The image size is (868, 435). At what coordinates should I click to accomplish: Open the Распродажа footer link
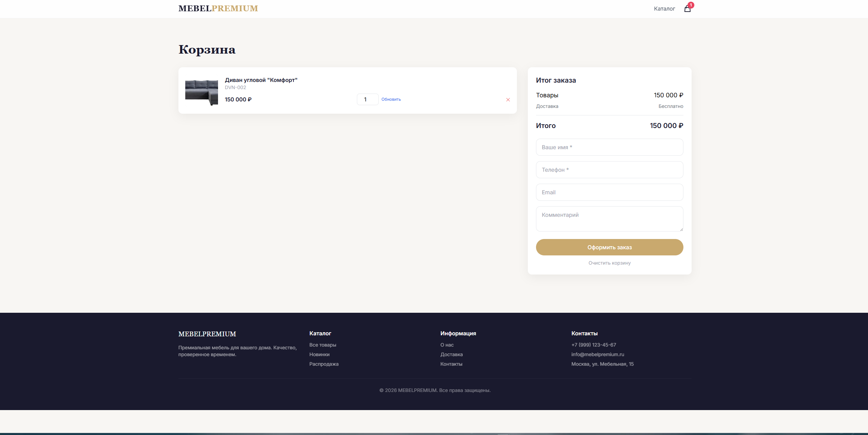coord(324,364)
